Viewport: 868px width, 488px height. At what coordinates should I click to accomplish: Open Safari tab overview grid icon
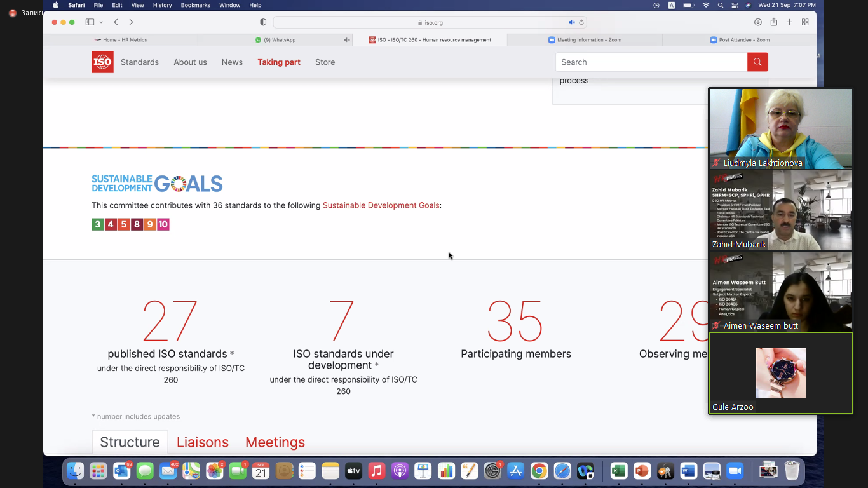(x=805, y=22)
